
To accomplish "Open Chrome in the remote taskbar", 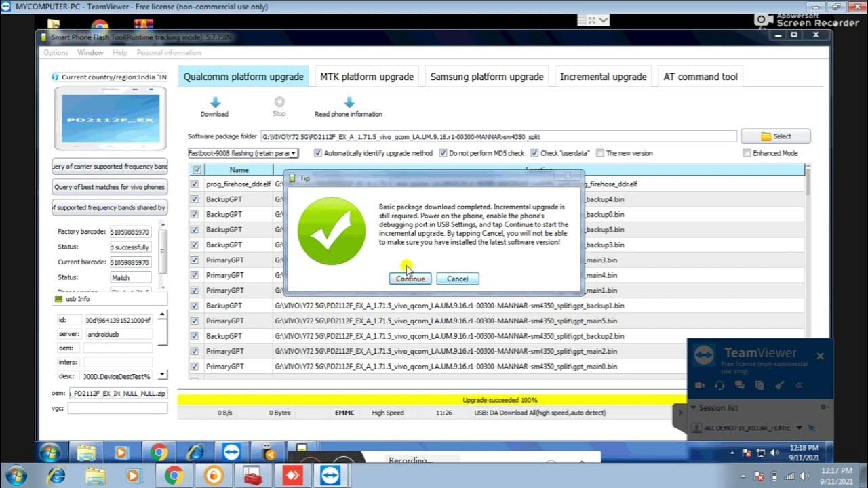I will pos(159,452).
